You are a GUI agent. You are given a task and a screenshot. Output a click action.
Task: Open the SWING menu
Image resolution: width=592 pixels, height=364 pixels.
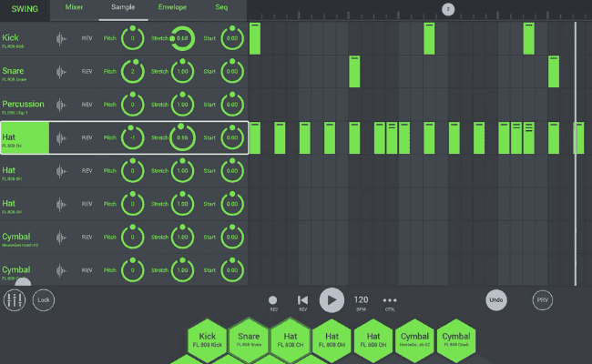click(25, 9)
